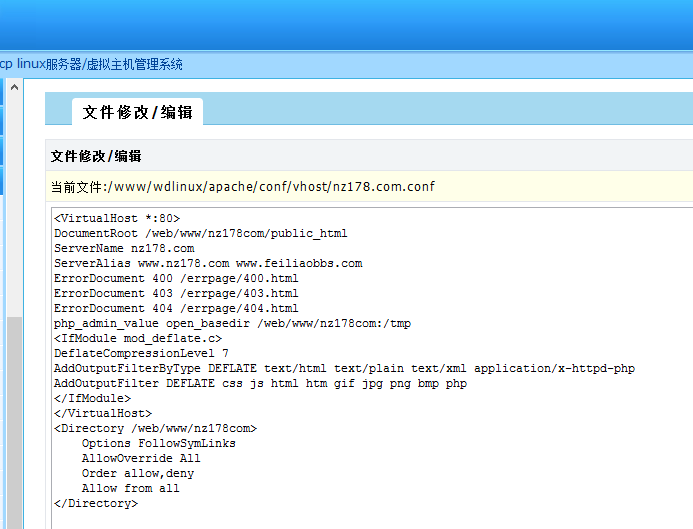Click the 'AddOutputFilter DEFLATE css js' line
693x529 pixels.
click(x=260, y=384)
